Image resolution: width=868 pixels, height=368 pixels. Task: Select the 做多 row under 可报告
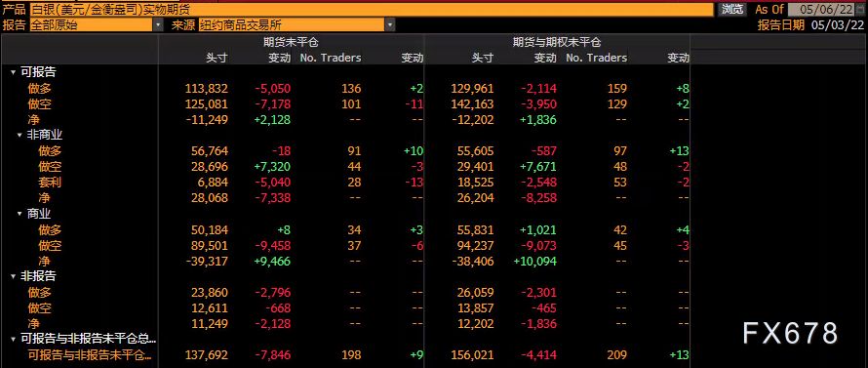(40, 88)
